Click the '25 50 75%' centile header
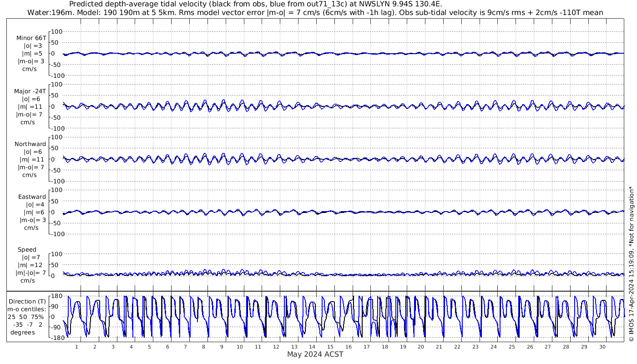The height and width of the screenshot is (364, 637). click(x=27, y=317)
